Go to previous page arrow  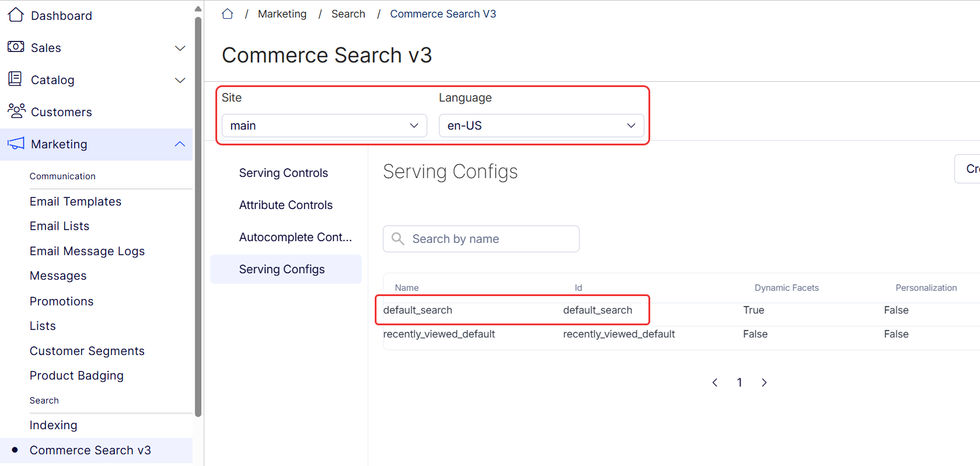coord(715,382)
